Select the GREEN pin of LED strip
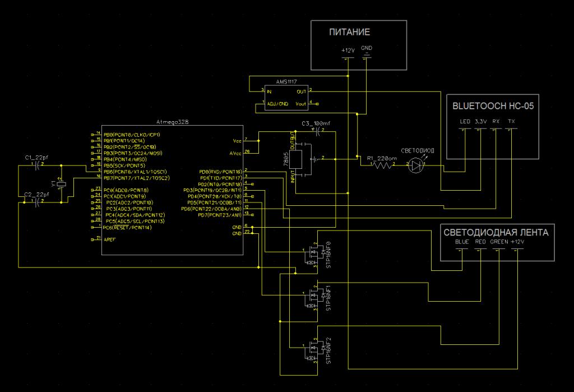Screen dimensions: 574x392 click(x=498, y=242)
